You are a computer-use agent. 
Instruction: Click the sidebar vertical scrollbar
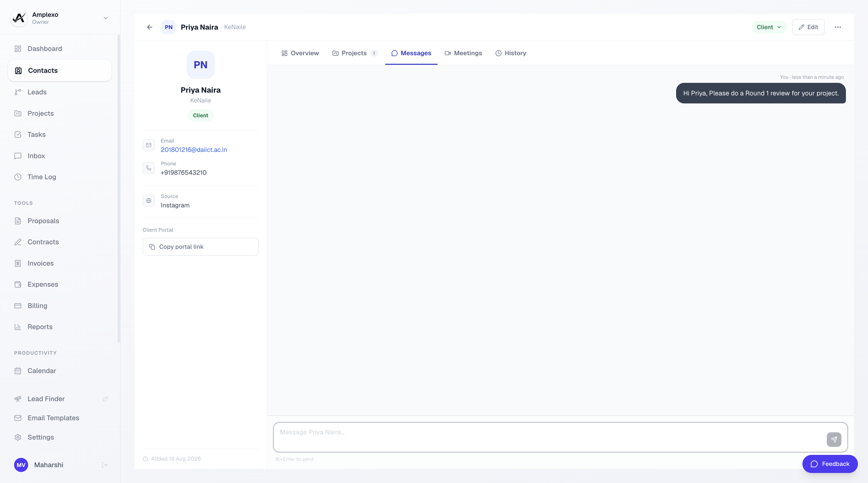[x=119, y=189]
